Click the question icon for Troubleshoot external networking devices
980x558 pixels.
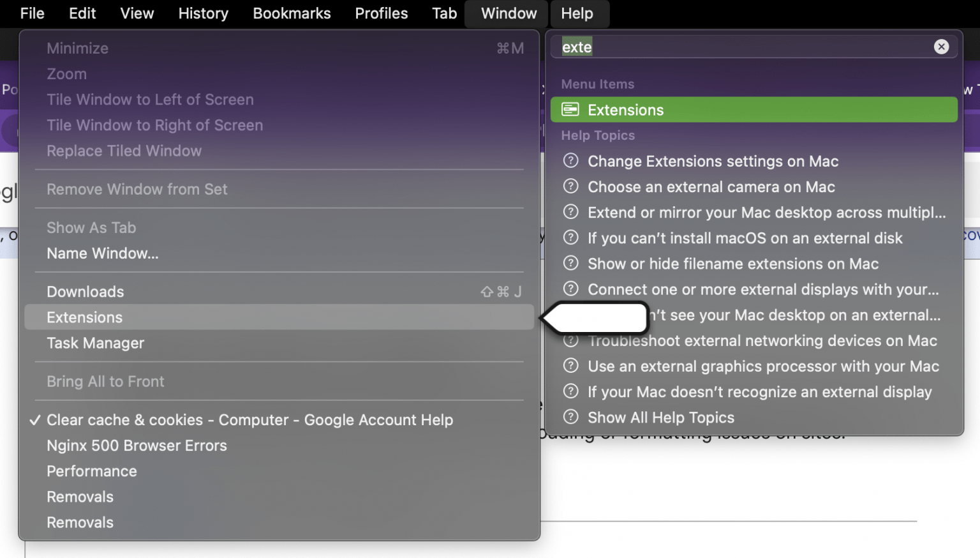tap(570, 340)
